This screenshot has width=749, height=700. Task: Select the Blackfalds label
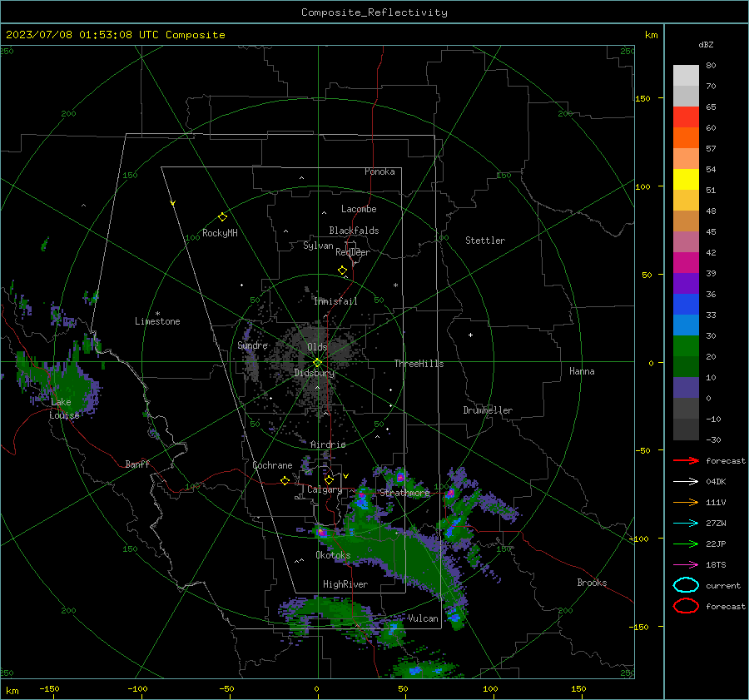pos(354,231)
